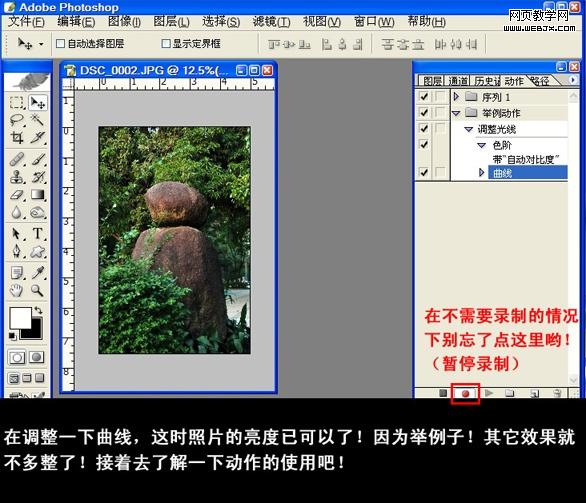
Task: Open the actions palette flyout menu
Action: click(573, 80)
